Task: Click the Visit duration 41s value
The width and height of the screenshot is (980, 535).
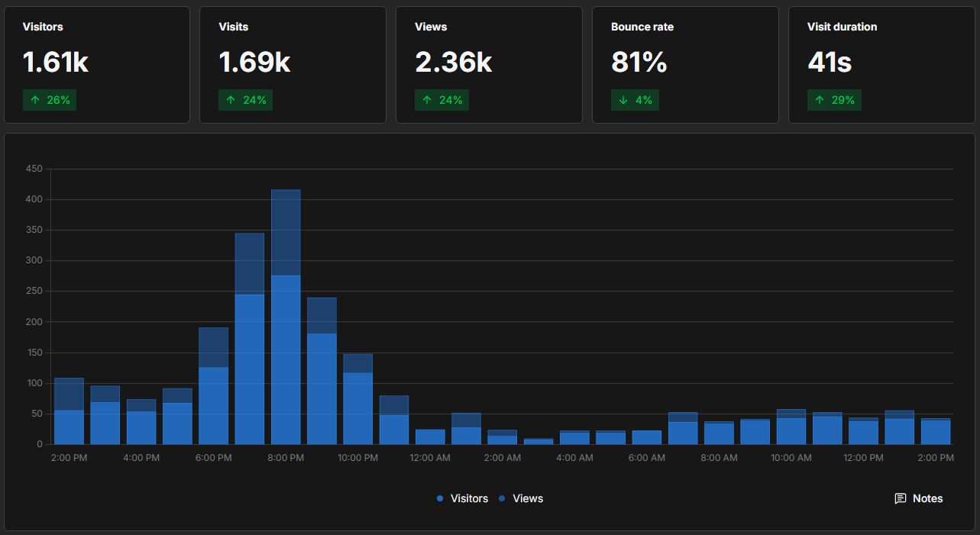Action: tap(830, 63)
